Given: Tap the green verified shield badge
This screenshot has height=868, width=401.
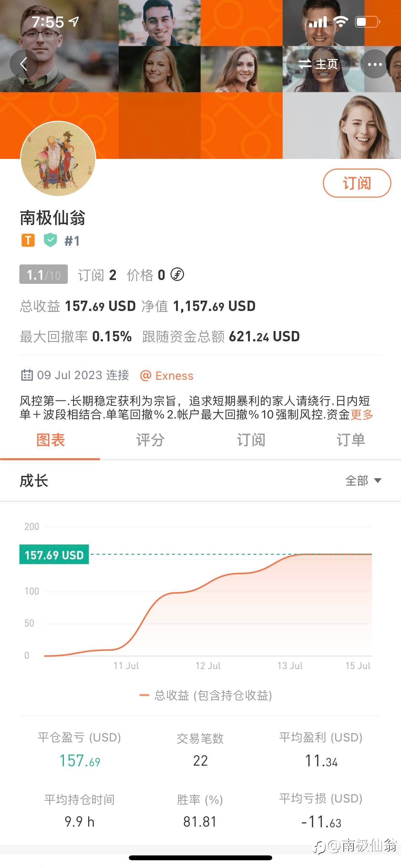Looking at the screenshot, I should pos(50,240).
